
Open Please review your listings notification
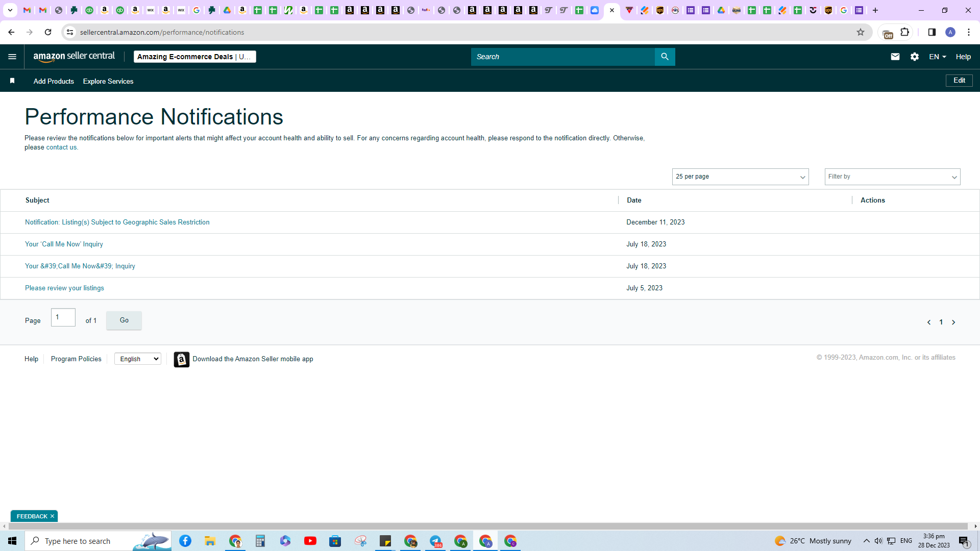pos(64,288)
